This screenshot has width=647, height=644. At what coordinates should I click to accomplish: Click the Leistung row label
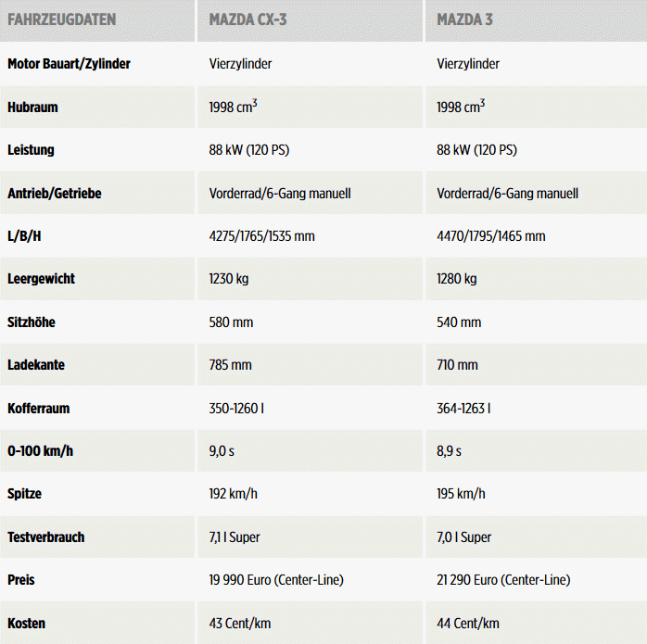(x=31, y=150)
